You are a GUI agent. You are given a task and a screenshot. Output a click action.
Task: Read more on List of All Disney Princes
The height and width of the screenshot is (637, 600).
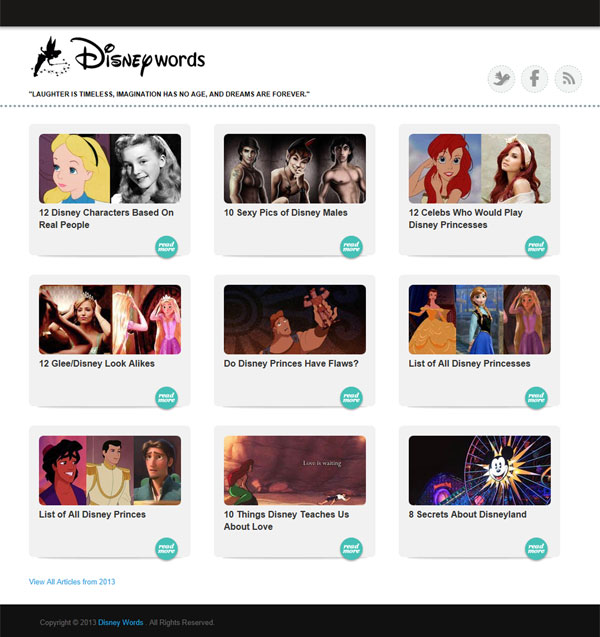(166, 548)
